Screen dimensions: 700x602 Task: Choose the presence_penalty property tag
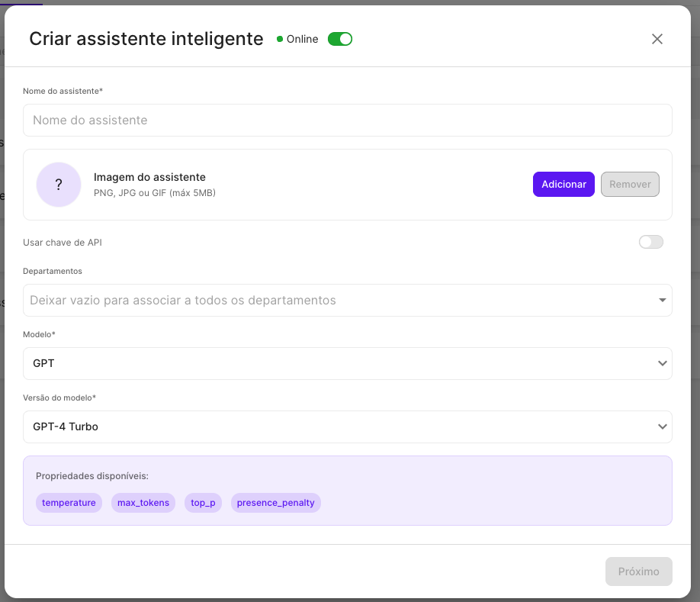pyautogui.click(x=276, y=503)
